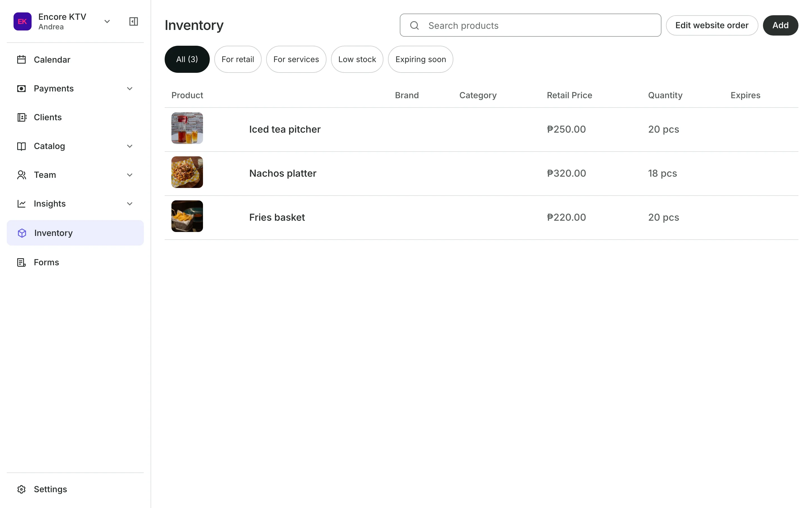Image resolution: width=812 pixels, height=508 pixels.
Task: Click the Brand column header
Action: point(407,95)
